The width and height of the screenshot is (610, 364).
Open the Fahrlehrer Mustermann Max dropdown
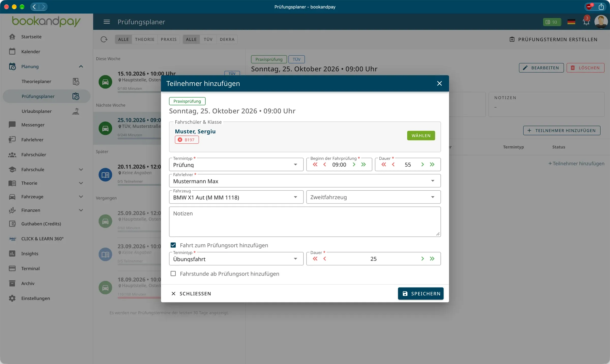[x=305, y=181]
